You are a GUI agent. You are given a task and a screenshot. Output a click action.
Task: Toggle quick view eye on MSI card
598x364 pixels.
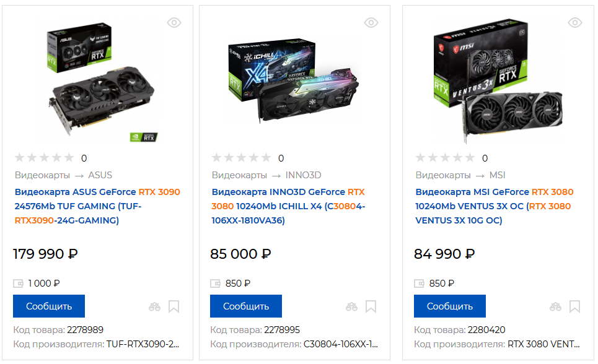pyautogui.click(x=575, y=23)
